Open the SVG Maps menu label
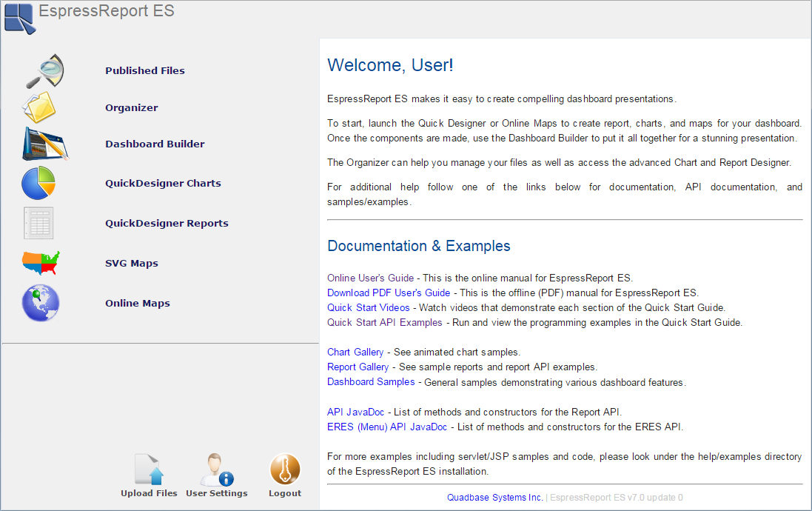 132,263
